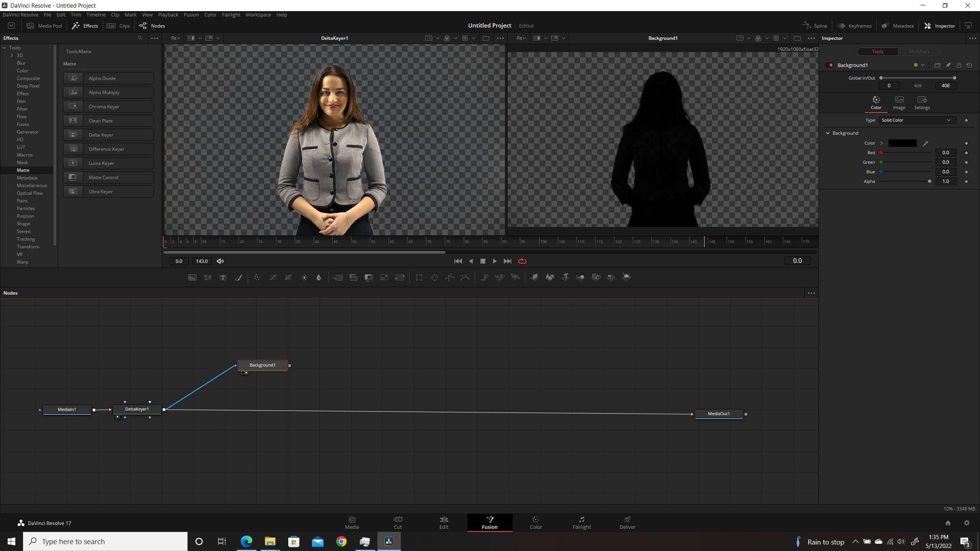Click the Red slider handle
This screenshot has height=551, width=980.
881,153
